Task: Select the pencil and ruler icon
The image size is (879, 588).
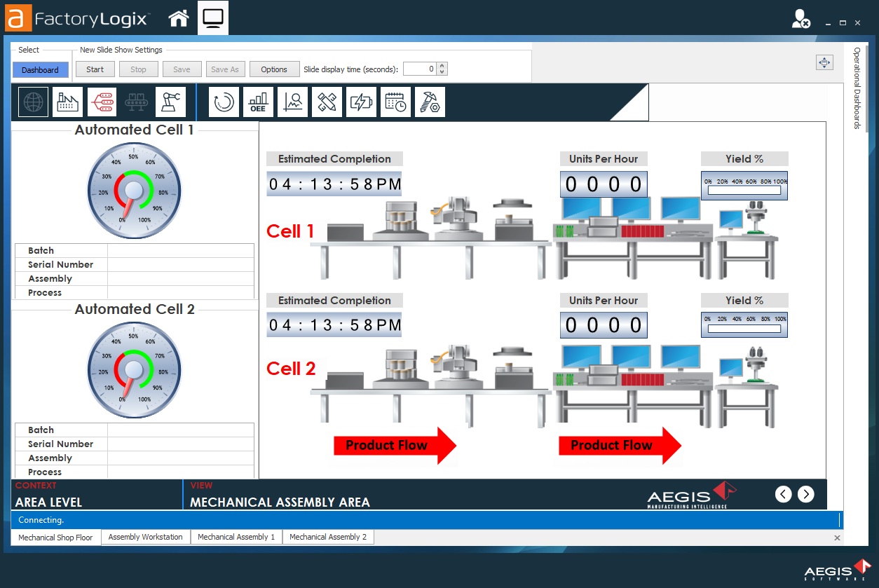Action: (x=327, y=102)
